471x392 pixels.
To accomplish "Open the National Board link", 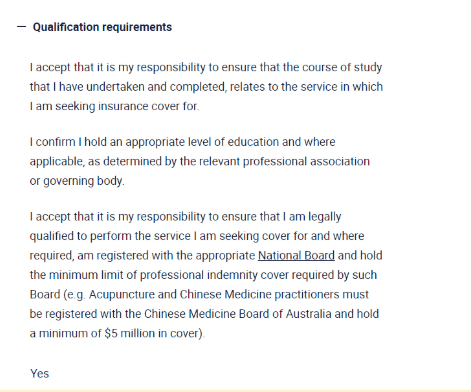I will pos(296,255).
